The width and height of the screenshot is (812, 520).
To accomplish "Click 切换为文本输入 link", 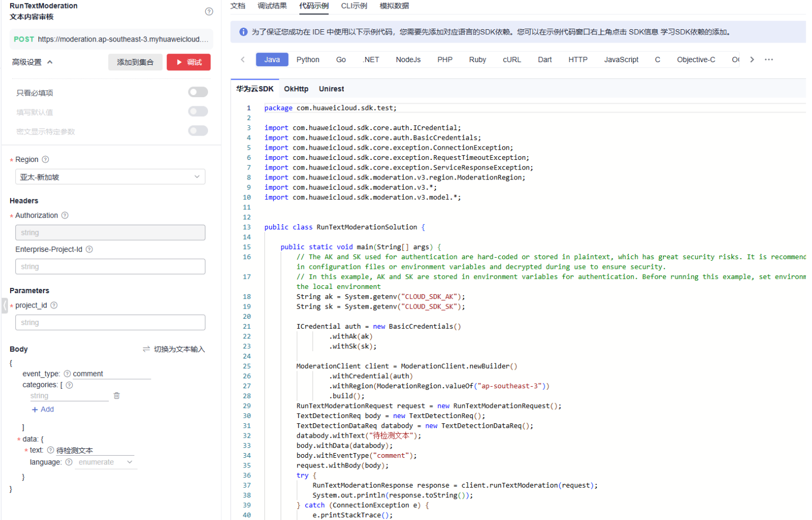I will (x=179, y=349).
